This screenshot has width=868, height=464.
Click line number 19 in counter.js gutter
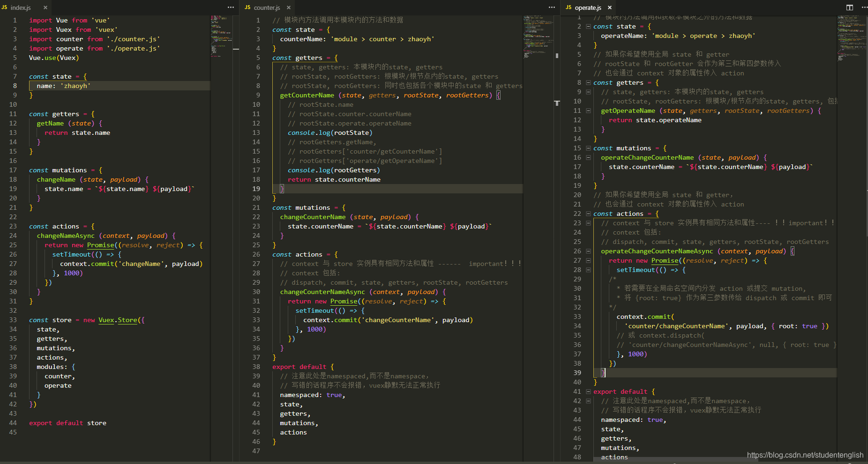point(256,189)
